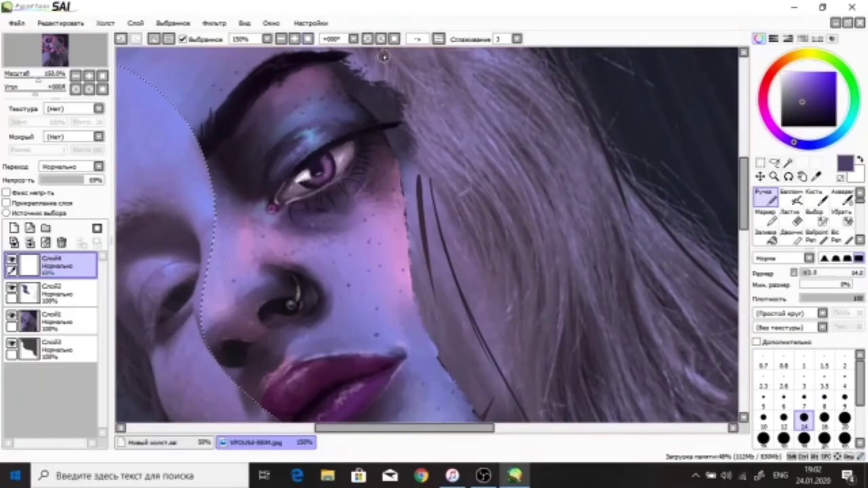Image resolution: width=868 pixels, height=488 pixels.
Task: Open the Редактировать menu
Action: coord(60,23)
